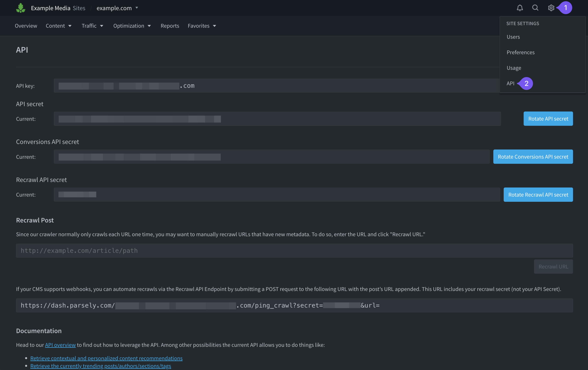588x370 pixels.
Task: Click Rotate Conversions API secret button
Action: (533, 157)
